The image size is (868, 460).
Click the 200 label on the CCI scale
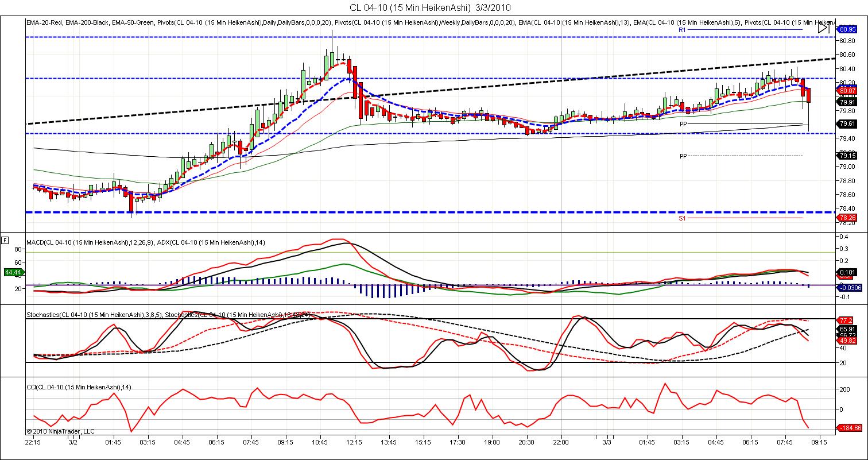844,389
